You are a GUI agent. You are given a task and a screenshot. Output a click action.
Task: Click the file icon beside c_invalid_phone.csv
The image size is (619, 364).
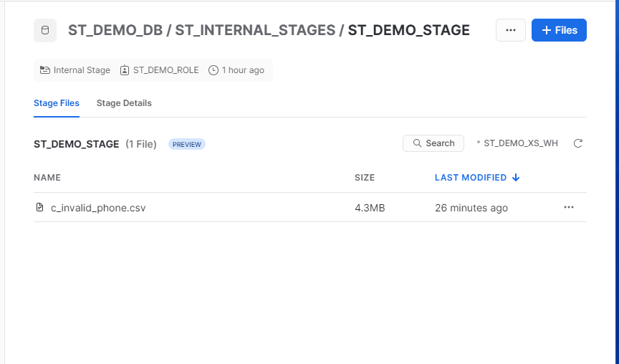tap(40, 208)
